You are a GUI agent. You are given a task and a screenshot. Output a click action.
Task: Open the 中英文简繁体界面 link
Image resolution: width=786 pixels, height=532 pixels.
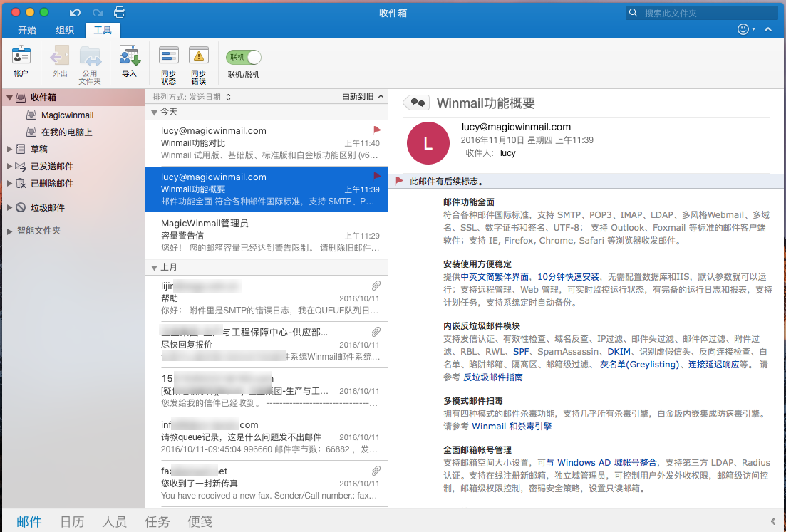coord(495,277)
